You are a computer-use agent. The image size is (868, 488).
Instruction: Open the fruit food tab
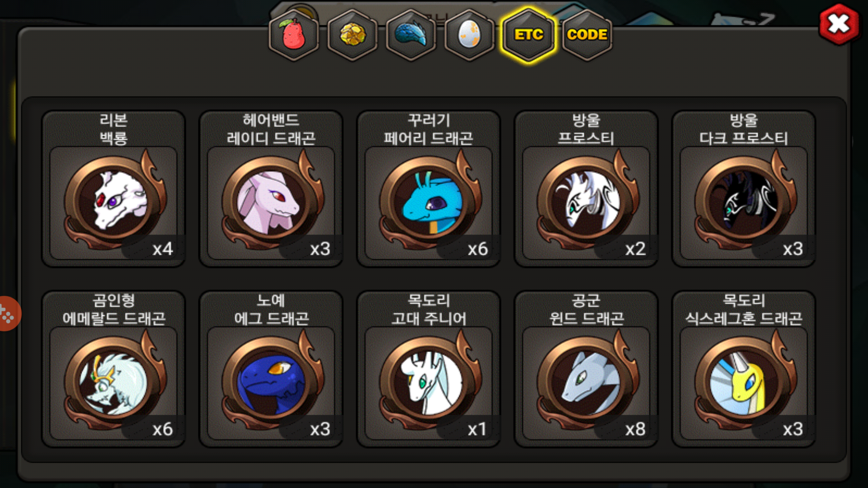[294, 35]
